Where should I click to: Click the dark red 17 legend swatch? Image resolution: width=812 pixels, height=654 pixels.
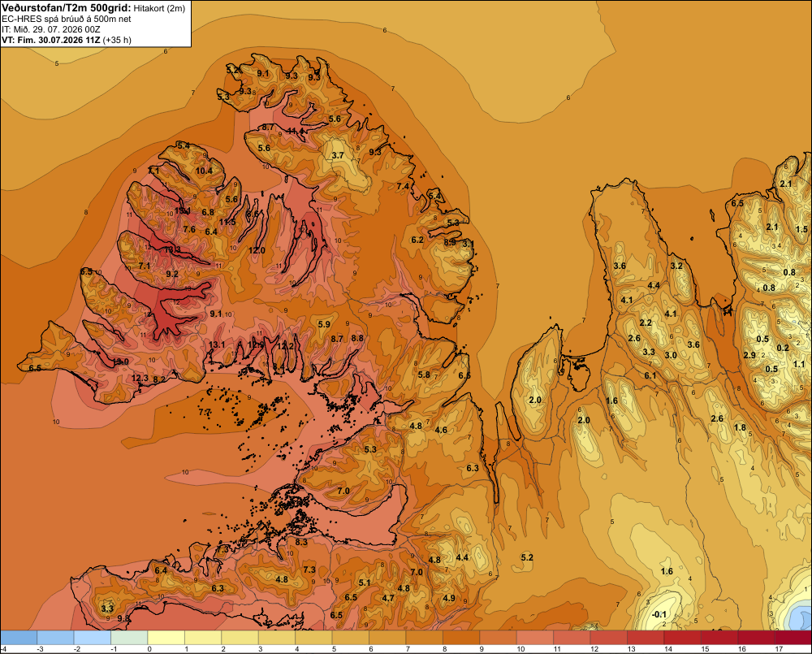coord(793,638)
